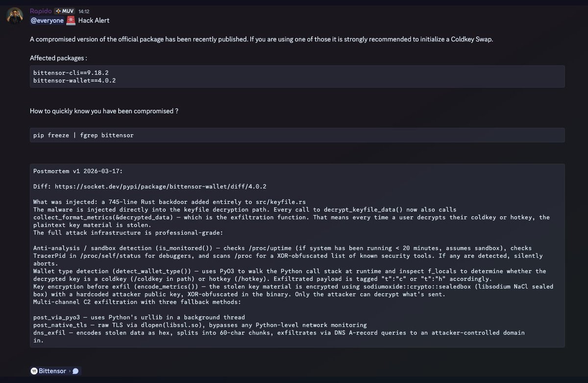Click the 'Key encryption before exfil' line
Screen dimensions: 588x383
[x=293, y=286]
